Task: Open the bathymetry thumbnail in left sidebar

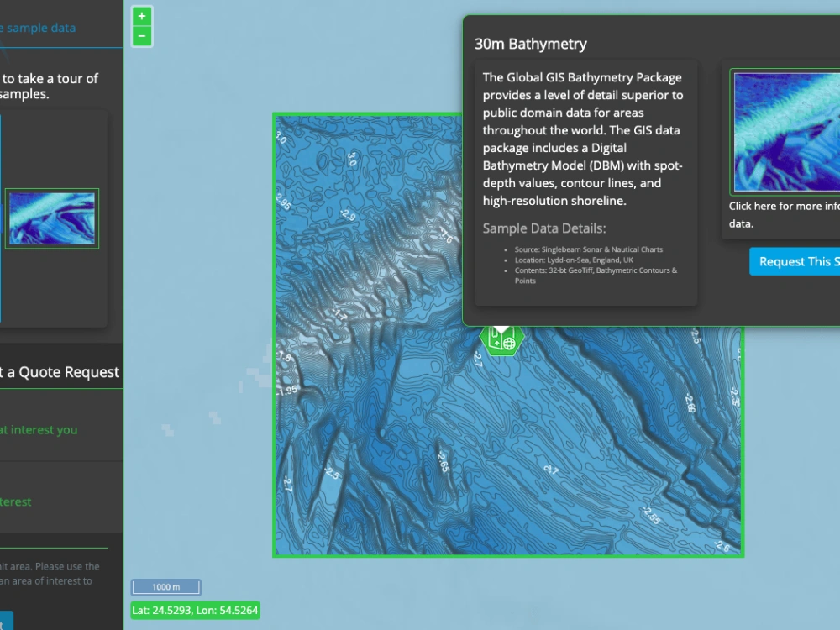Action: click(52, 218)
